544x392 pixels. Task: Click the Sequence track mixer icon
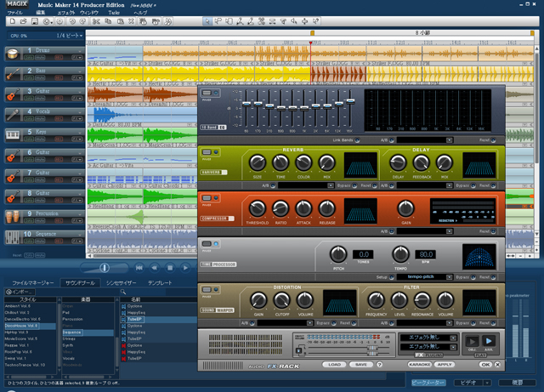click(x=13, y=237)
